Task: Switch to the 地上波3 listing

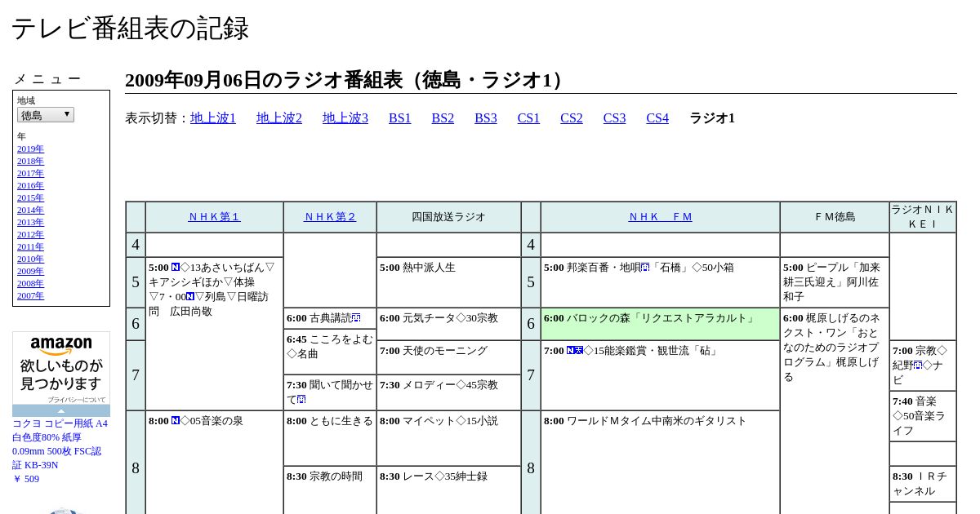Action: click(345, 118)
